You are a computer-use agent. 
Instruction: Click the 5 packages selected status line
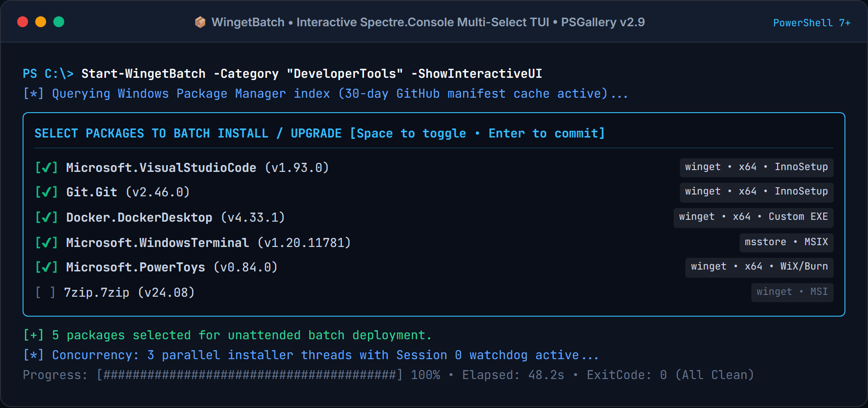227,335
